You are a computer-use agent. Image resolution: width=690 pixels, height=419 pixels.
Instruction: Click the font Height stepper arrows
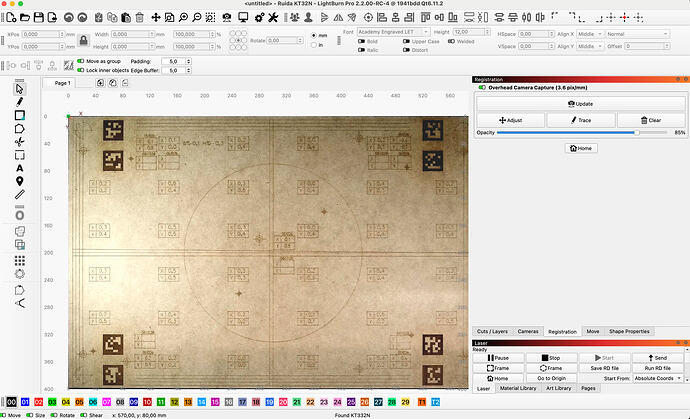coord(487,32)
